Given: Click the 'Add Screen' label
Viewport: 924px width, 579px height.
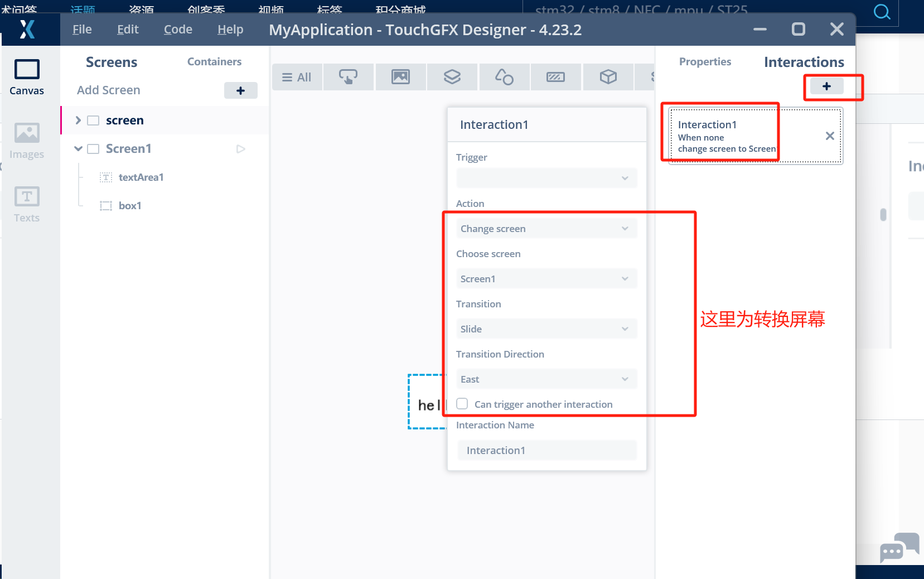Looking at the screenshot, I should (x=109, y=90).
